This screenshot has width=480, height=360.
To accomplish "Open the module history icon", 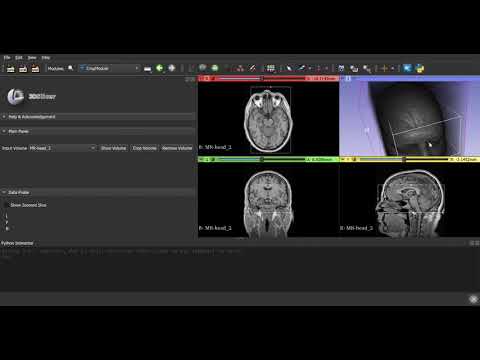I will tap(148, 69).
